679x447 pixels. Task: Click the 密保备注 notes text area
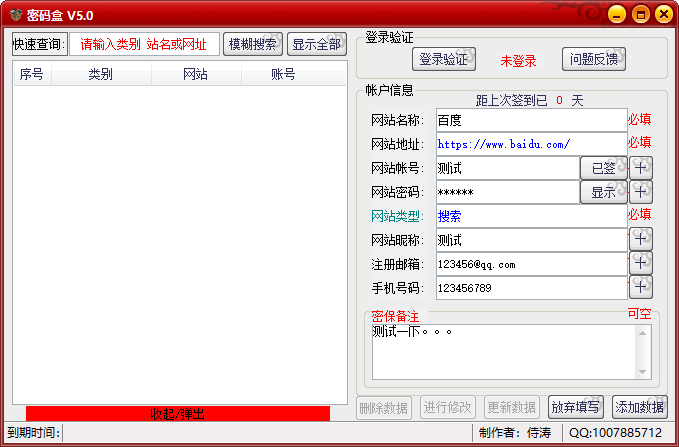click(x=504, y=352)
